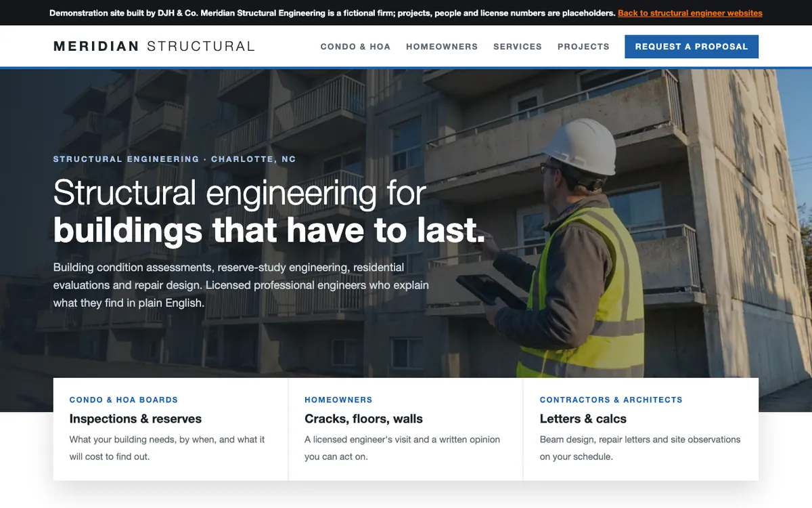Go to the Homeowners nav item
Screen dimensions: 812x508
click(442, 47)
